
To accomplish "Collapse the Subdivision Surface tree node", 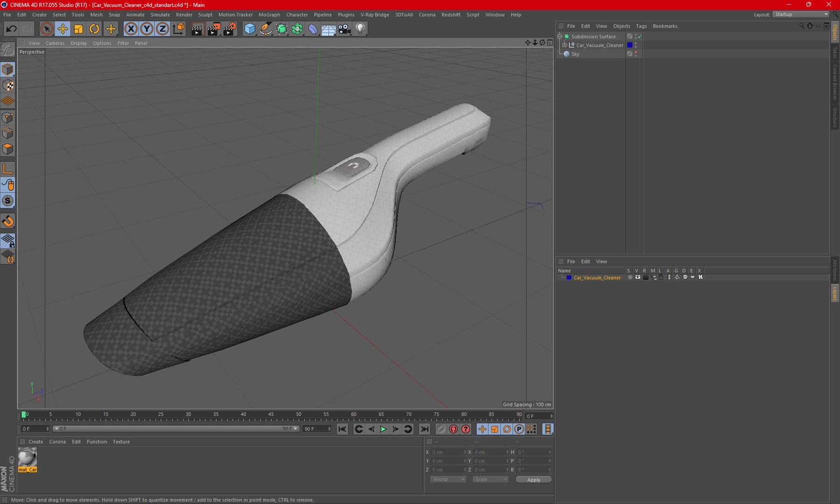I will (560, 36).
